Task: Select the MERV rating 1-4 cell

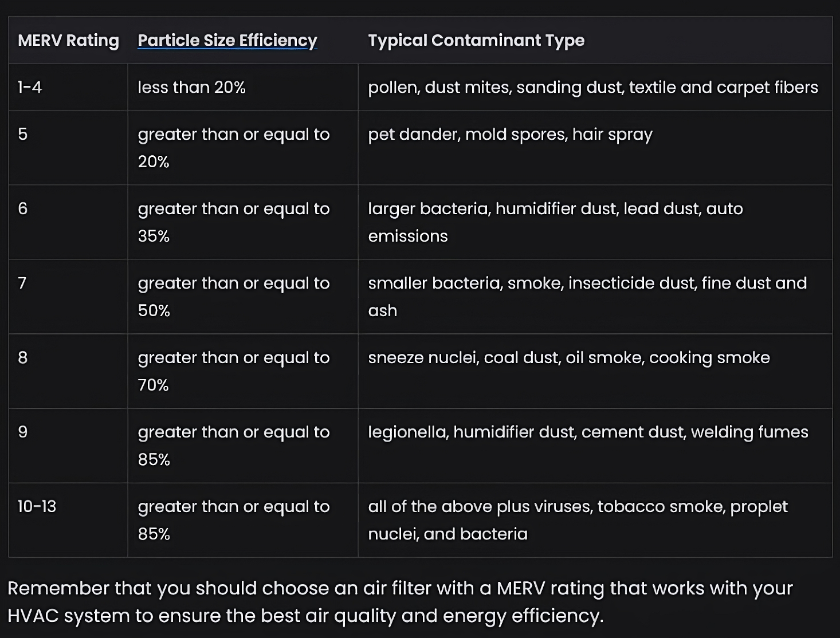Action: pos(30,87)
